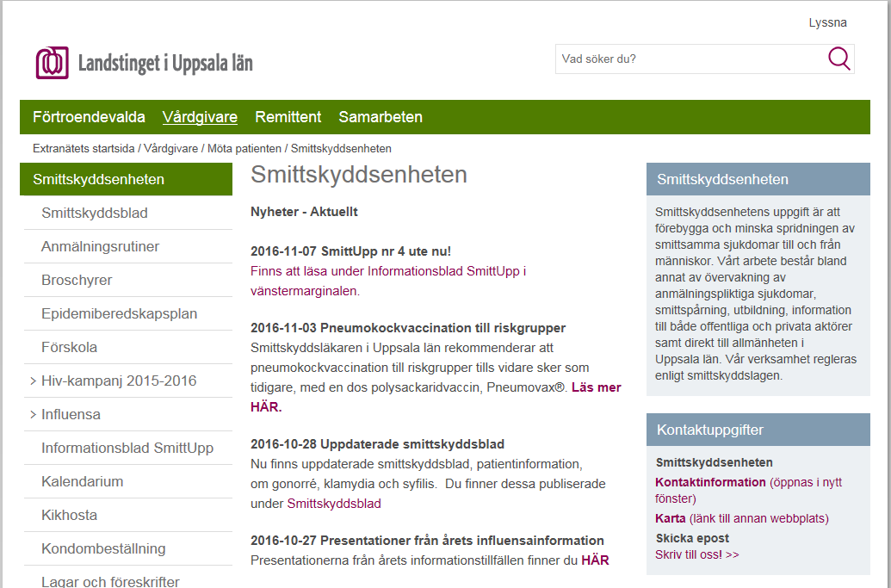Viewport: 891px width, 588px height.
Task: Open Kikhosta in the sidebar
Action: click(70, 515)
